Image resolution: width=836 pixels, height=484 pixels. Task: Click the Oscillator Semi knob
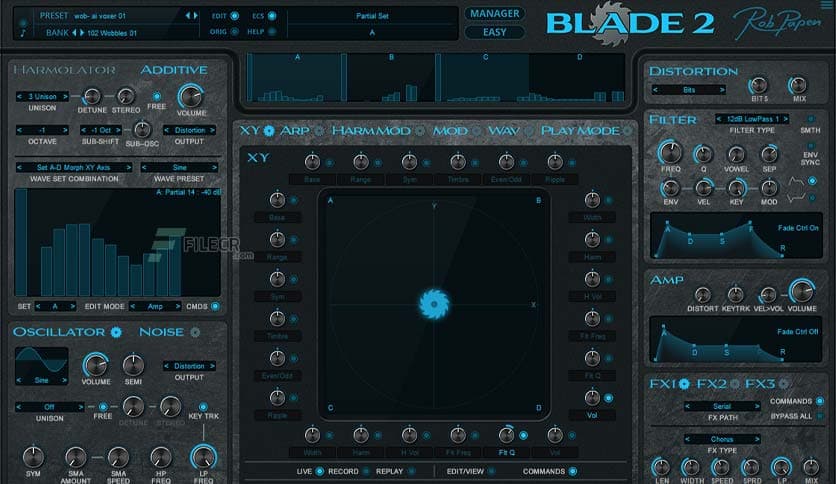click(x=133, y=366)
